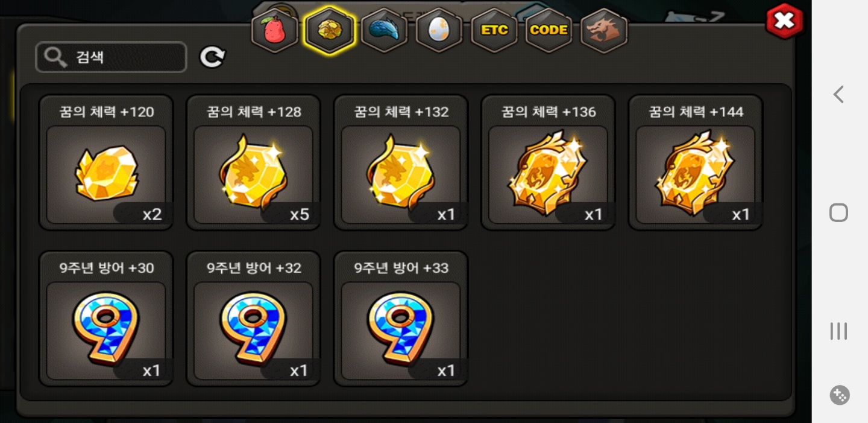868x423 pixels.
Task: Pick the 9주년 방어 +33 item
Action: [401, 319]
